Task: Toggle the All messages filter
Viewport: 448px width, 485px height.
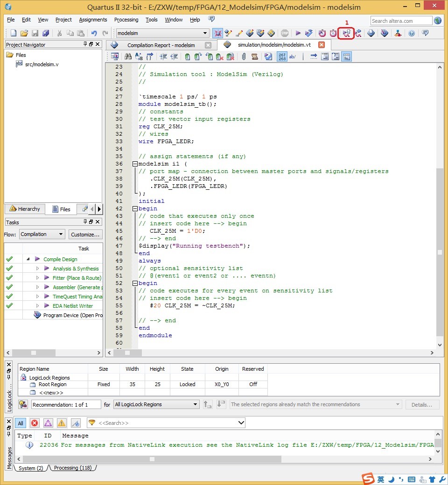Action: coord(21,423)
